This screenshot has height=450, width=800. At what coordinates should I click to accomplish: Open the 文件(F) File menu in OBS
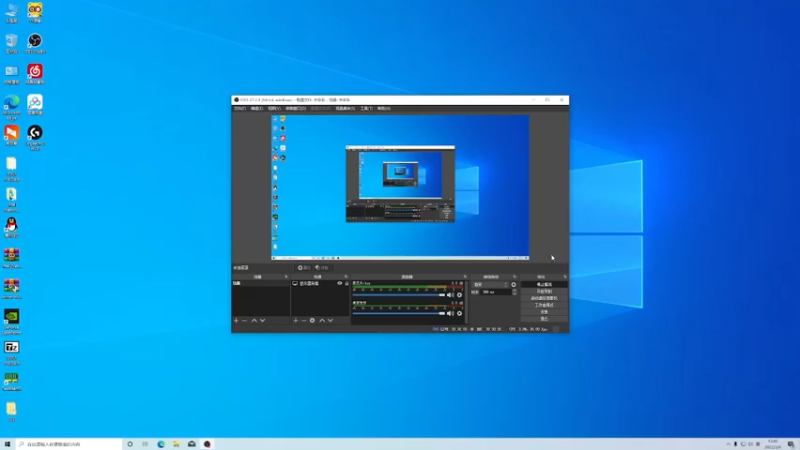click(x=240, y=108)
